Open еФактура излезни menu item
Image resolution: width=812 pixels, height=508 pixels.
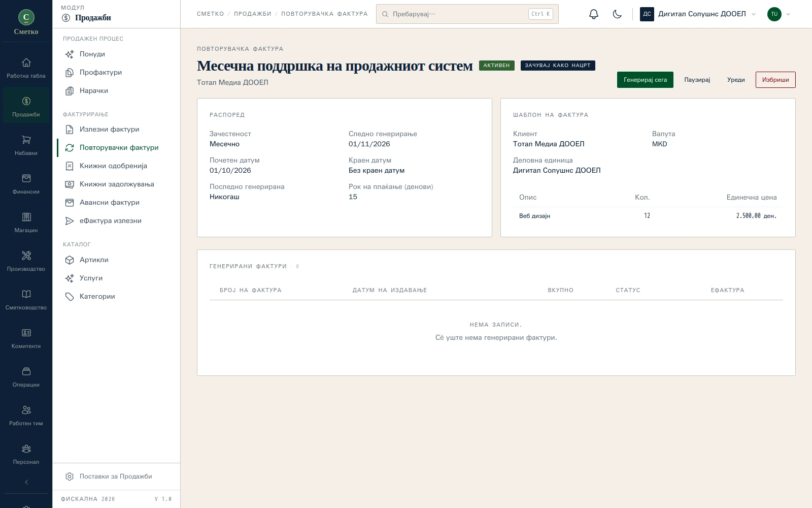[116, 220]
